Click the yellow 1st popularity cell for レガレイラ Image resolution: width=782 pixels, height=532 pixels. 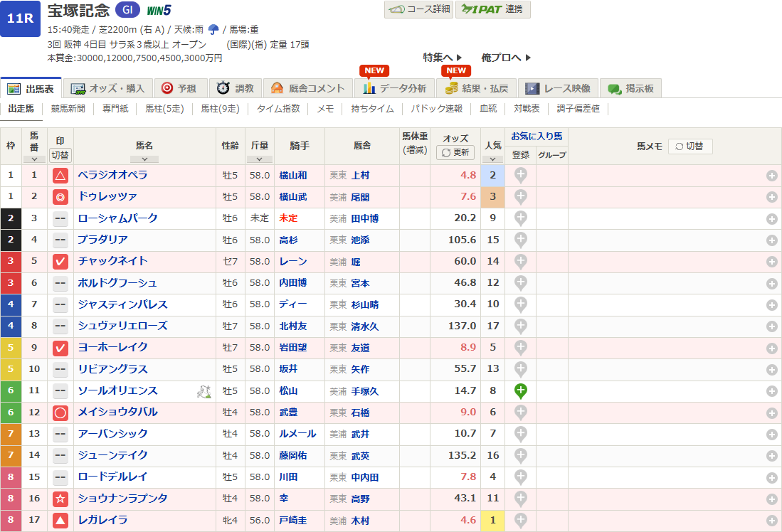492,521
